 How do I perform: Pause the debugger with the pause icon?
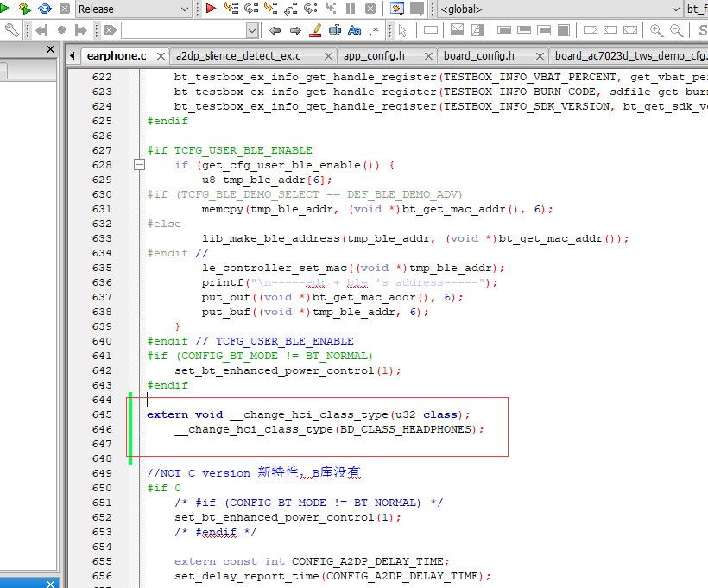pyautogui.click(x=351, y=8)
